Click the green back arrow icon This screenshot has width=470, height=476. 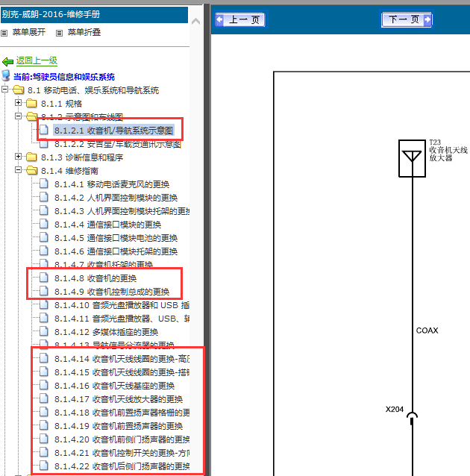7,62
